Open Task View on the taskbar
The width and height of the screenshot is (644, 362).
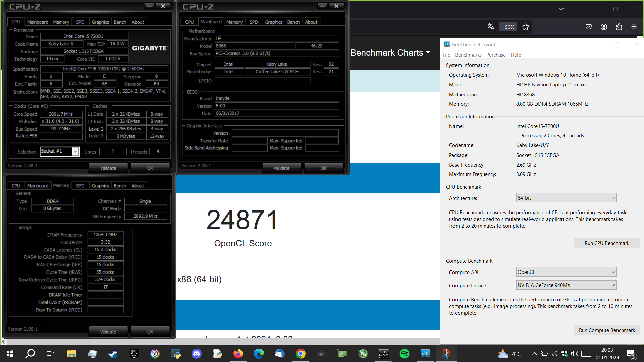pos(50,354)
